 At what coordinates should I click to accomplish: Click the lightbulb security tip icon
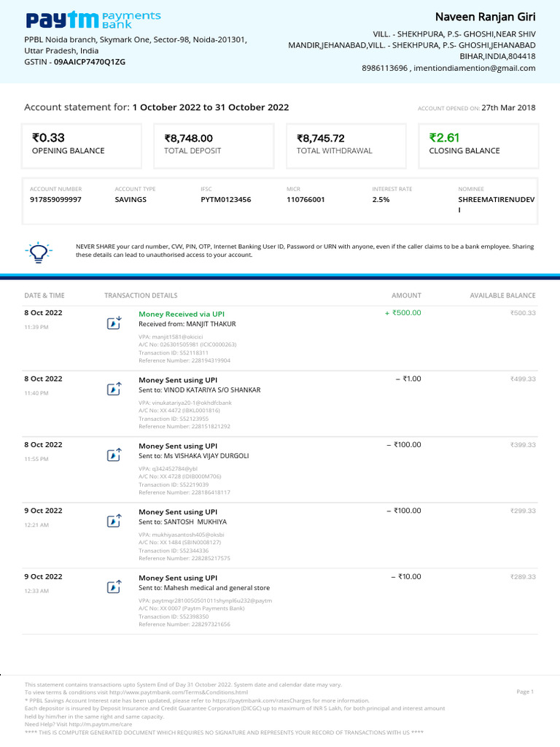click(x=39, y=252)
